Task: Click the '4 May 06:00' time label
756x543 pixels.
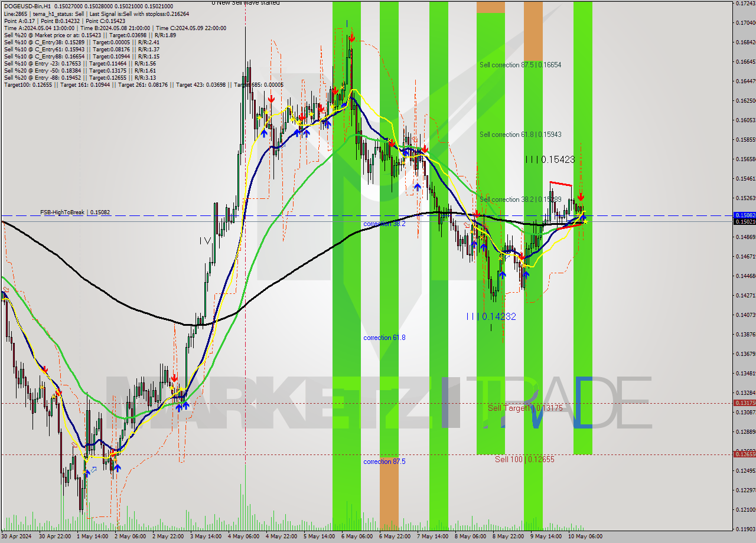Action: coord(244,537)
